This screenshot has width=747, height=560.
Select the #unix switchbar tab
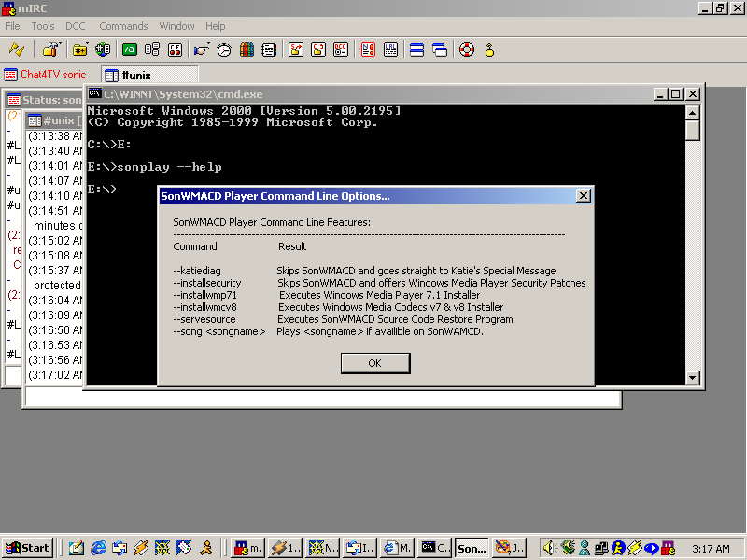(x=149, y=75)
